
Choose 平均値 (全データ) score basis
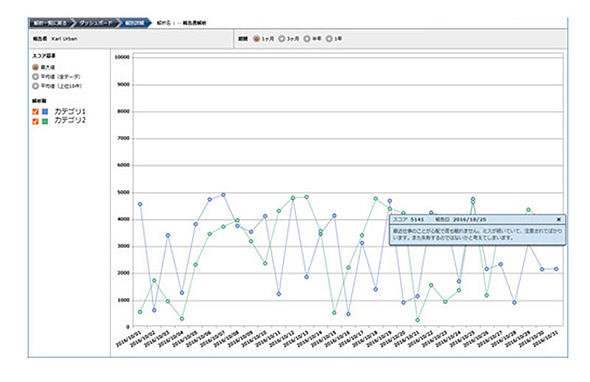(36, 76)
